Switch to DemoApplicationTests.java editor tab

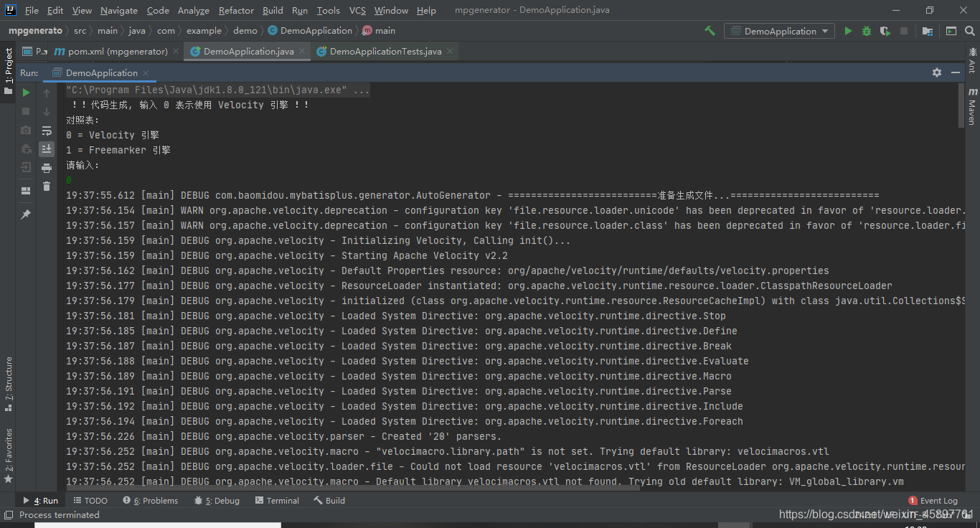[385, 52]
